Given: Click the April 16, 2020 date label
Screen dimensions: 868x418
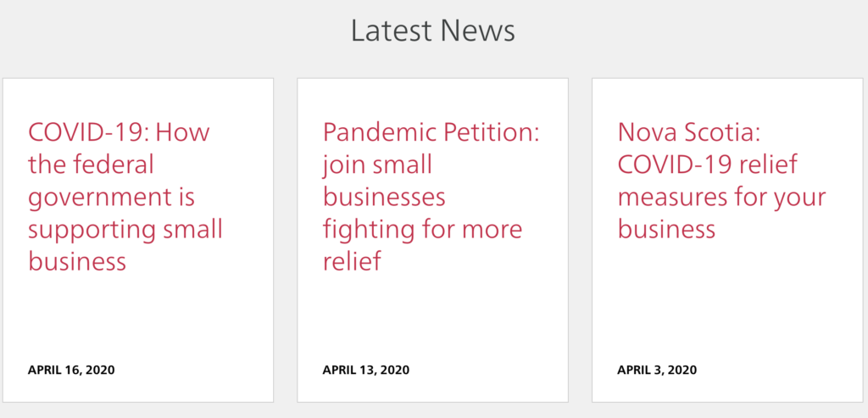Looking at the screenshot, I should [x=71, y=370].
